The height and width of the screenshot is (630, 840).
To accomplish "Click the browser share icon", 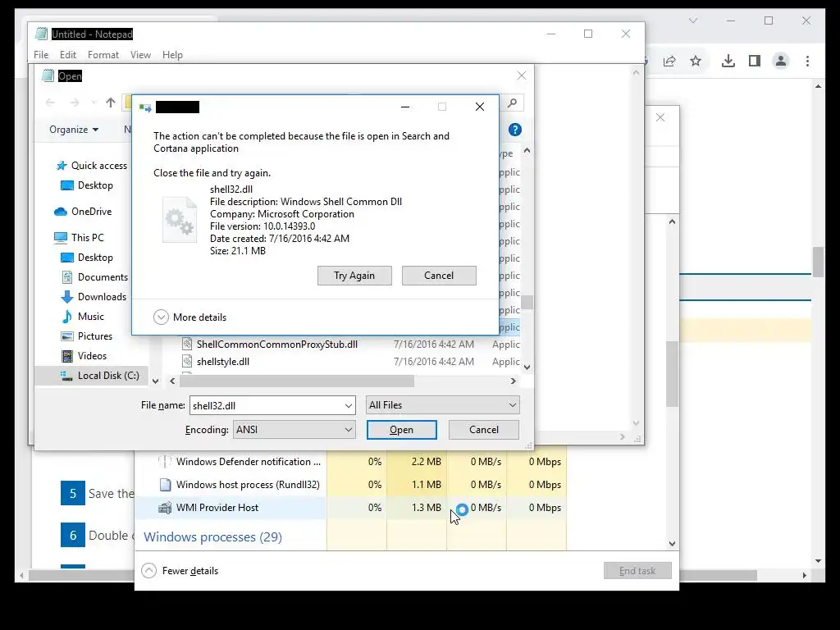I will [669, 61].
